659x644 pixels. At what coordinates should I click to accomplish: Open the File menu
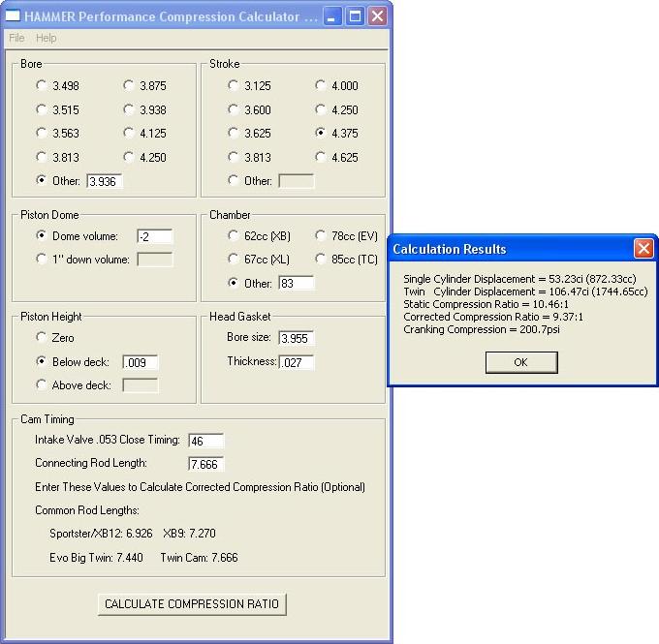(x=16, y=38)
